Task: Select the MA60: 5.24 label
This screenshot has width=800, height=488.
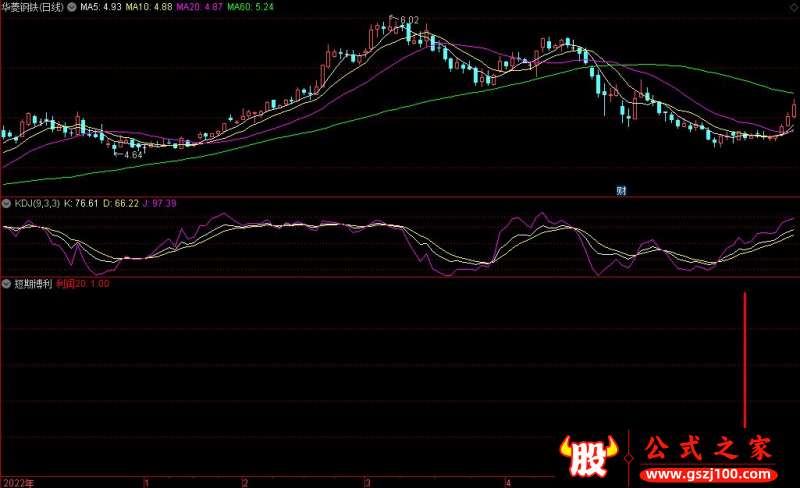Action: tap(251, 7)
